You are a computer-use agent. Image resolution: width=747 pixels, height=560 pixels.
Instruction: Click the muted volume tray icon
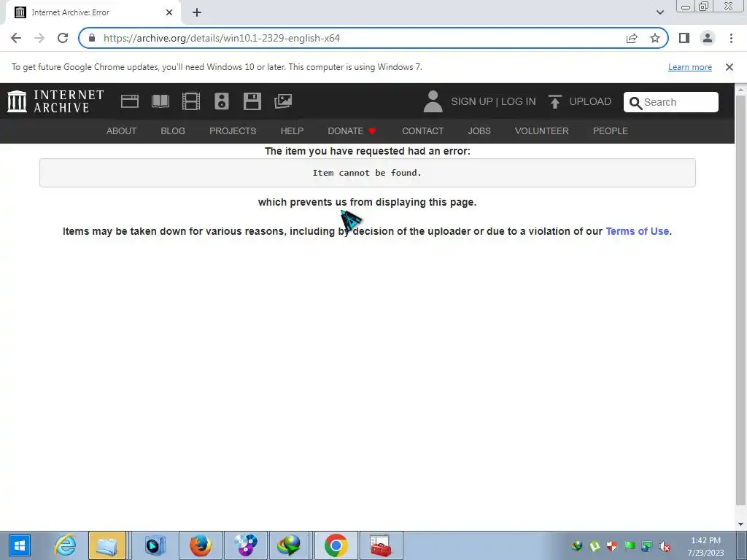click(x=665, y=546)
